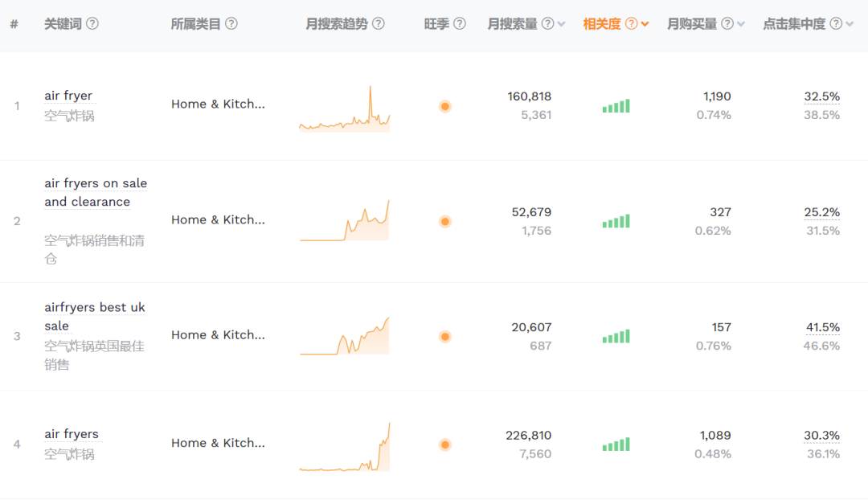The image size is (868, 504).
Task: Click the help icon beside 月购买量
Action: click(727, 23)
